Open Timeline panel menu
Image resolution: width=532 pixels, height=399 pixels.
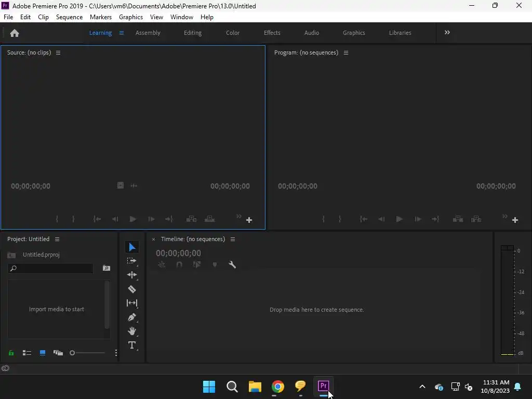(x=232, y=239)
